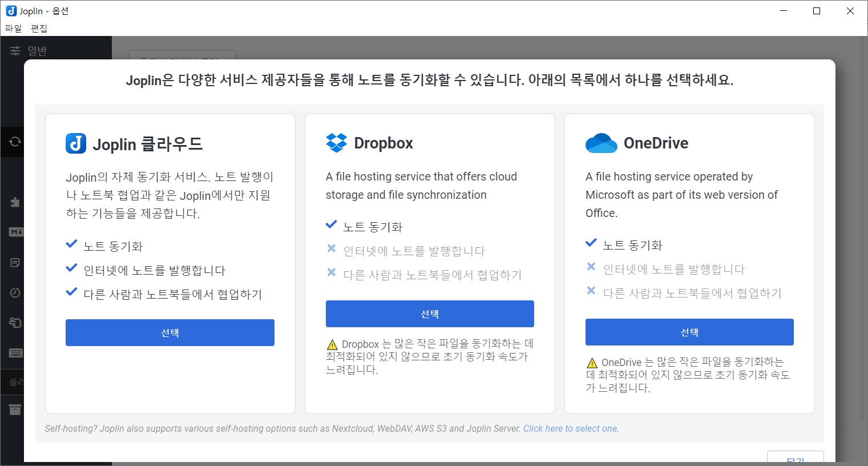868x466 pixels.
Task: Choose 선택 under Joplin 클라우드
Action: 170,332
